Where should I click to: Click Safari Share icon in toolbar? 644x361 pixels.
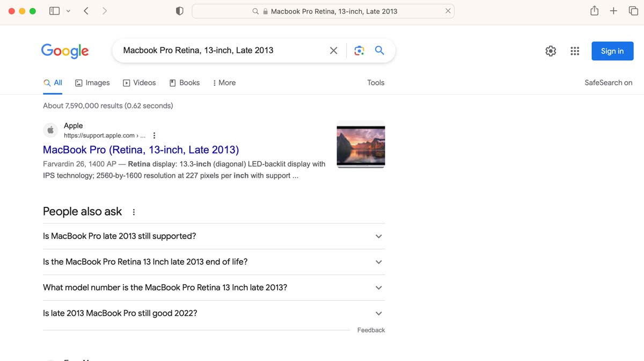click(594, 11)
